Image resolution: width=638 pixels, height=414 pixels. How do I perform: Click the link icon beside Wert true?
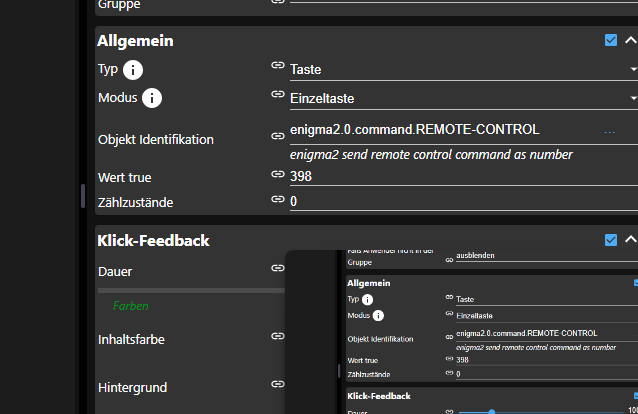pyautogui.click(x=277, y=174)
